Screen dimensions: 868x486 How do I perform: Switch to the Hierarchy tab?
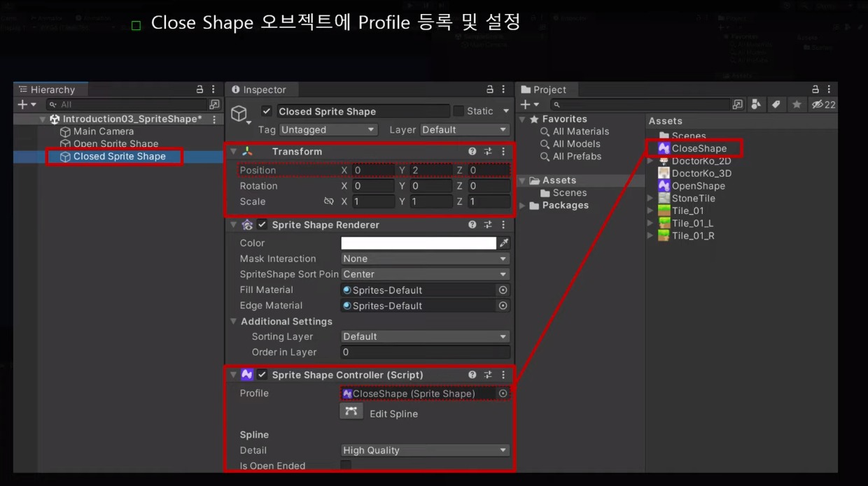tap(49, 90)
